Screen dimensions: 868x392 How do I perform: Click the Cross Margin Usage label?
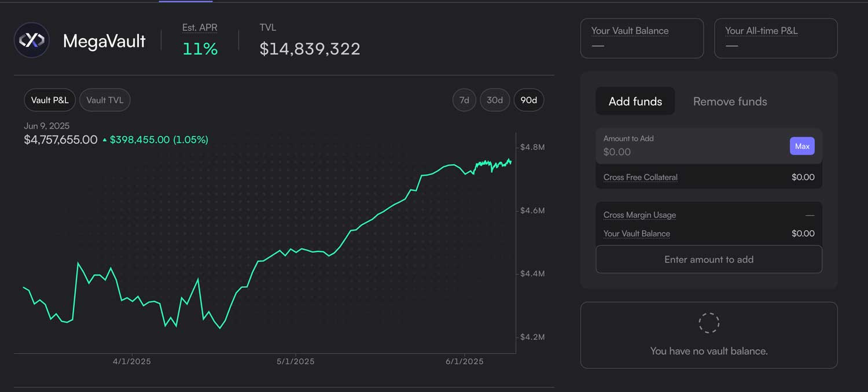639,215
